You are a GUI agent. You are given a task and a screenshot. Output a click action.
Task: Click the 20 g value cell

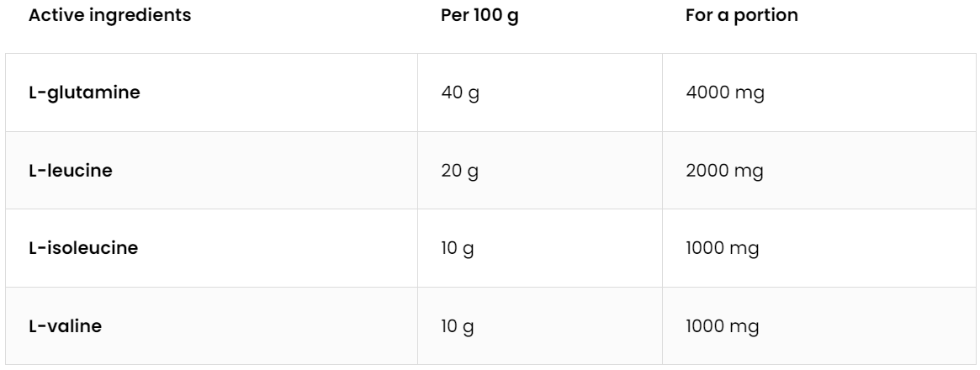click(459, 171)
